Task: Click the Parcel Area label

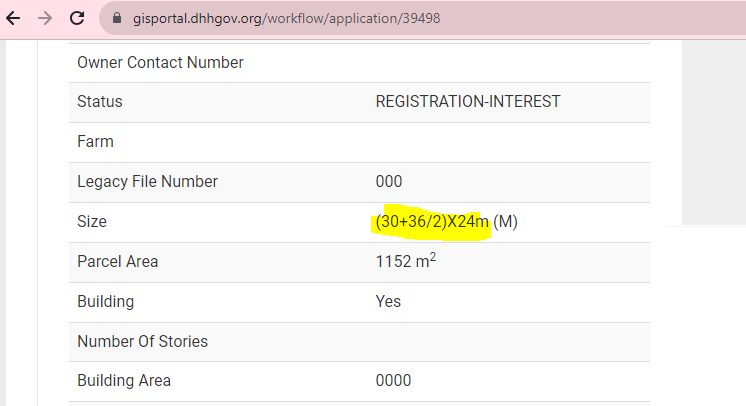Action: point(118,261)
